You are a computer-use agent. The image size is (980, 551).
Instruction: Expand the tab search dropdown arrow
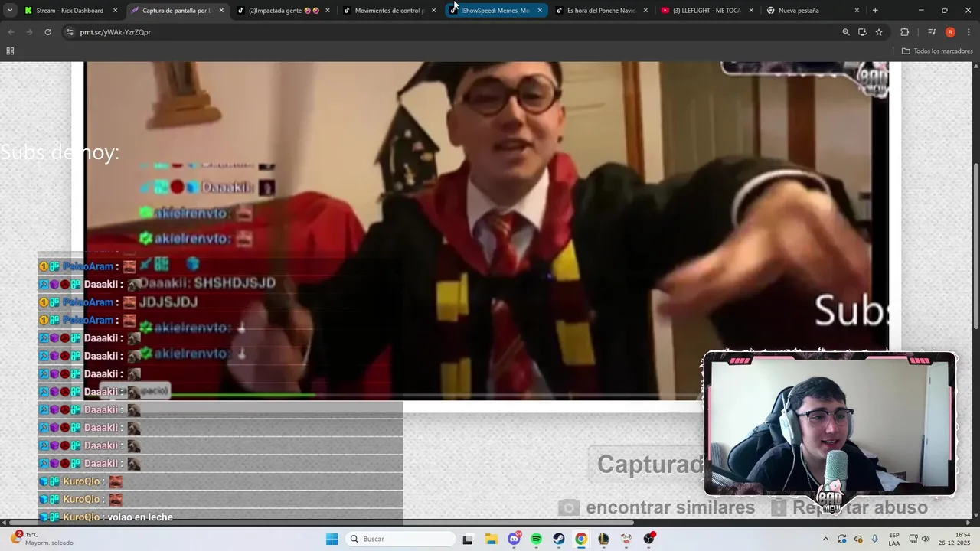point(9,11)
